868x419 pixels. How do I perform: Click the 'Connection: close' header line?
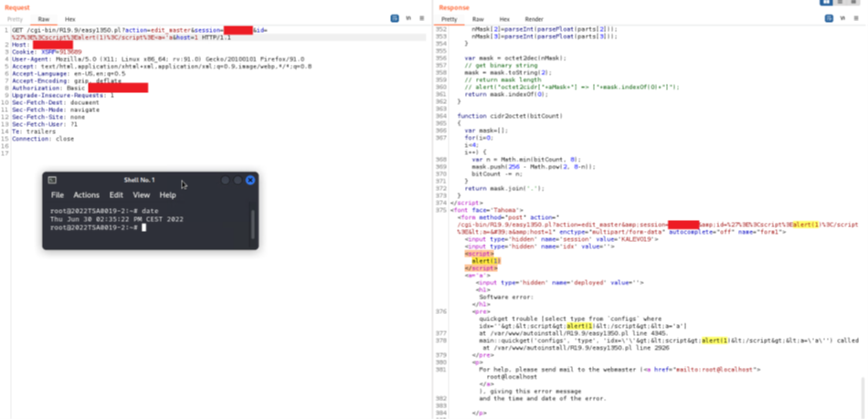pyautogui.click(x=43, y=139)
